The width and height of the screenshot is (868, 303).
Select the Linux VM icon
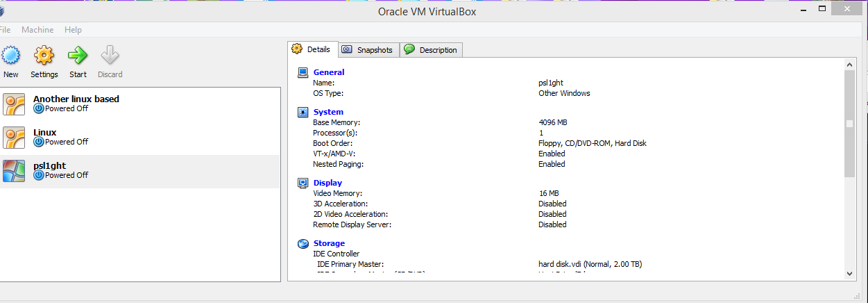coord(14,138)
